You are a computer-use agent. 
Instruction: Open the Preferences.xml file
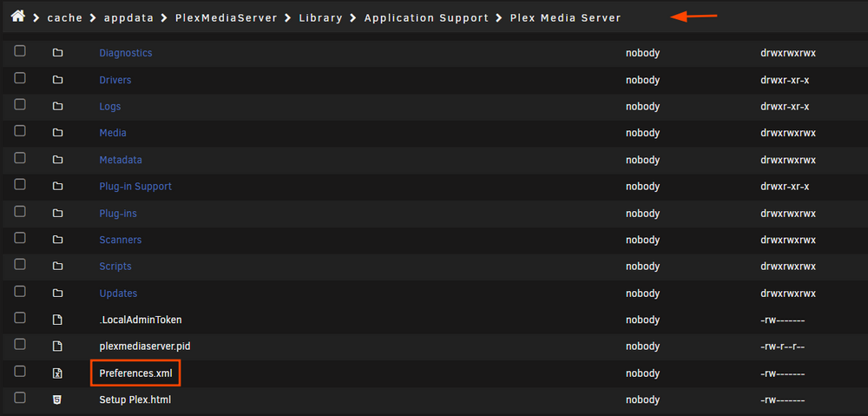click(x=135, y=373)
